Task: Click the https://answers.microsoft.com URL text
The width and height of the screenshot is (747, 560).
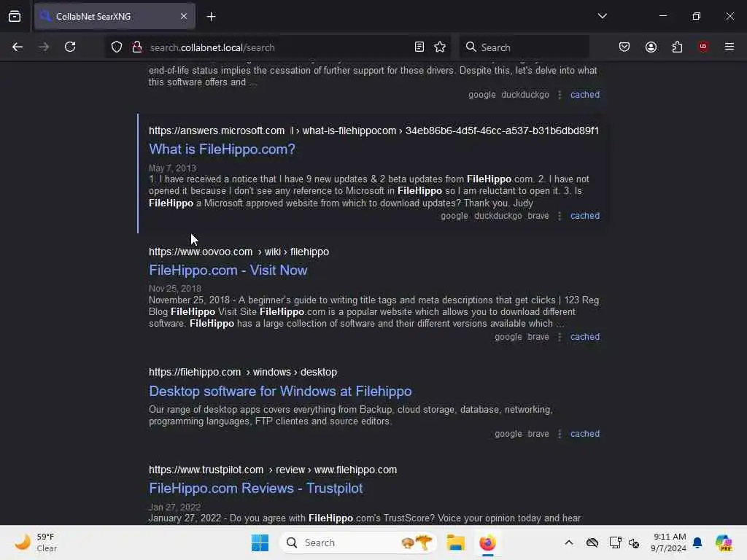Action: [217, 131]
